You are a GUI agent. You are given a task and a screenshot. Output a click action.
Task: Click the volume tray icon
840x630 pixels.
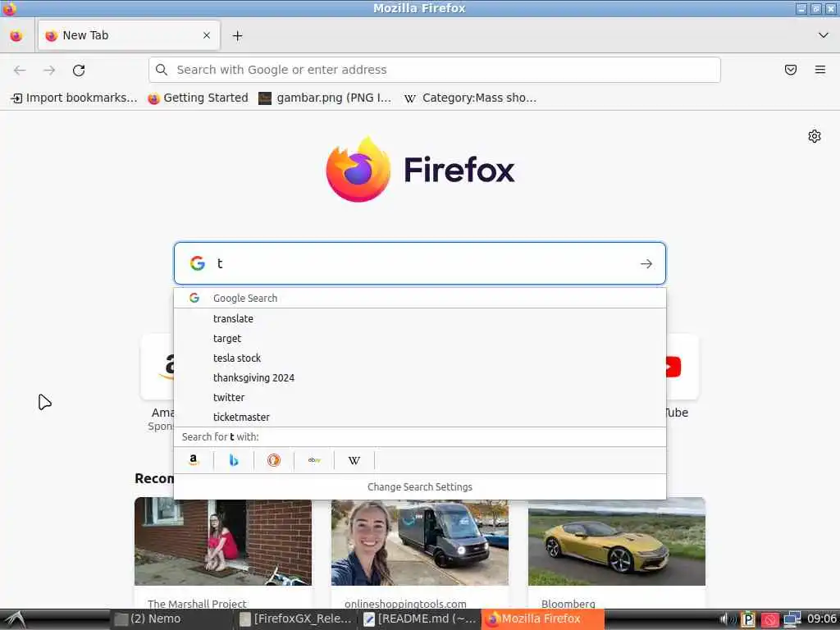pos(728,620)
